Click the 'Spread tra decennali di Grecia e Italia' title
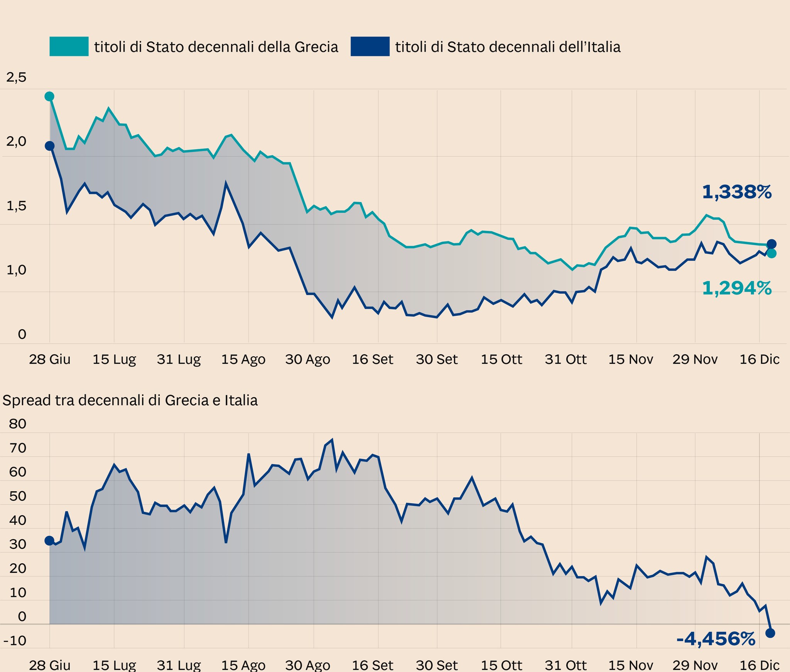This screenshot has height=672, width=790. [x=130, y=400]
